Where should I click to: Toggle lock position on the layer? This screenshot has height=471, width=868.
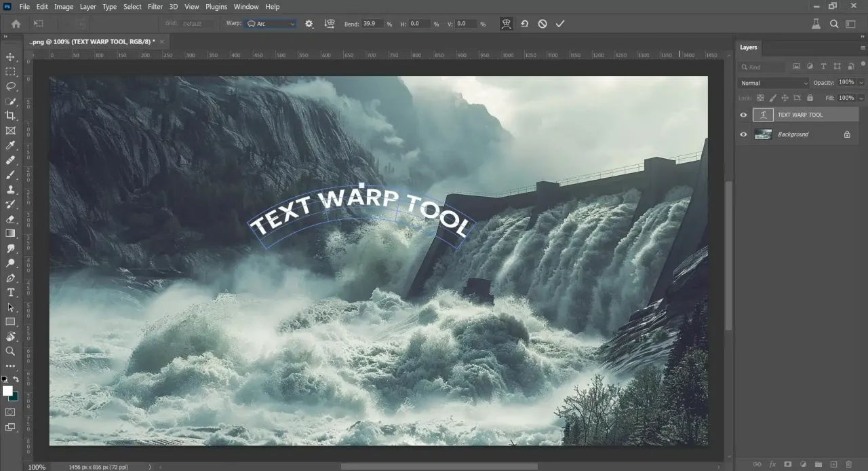pyautogui.click(x=785, y=98)
